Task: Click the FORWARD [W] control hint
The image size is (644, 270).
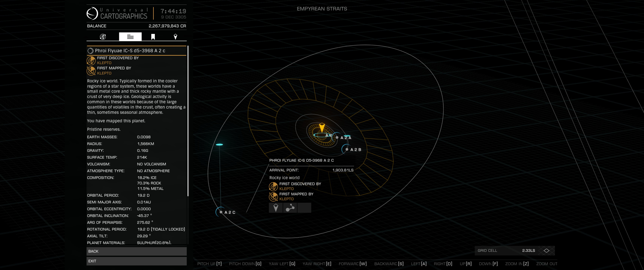Action: point(353,264)
